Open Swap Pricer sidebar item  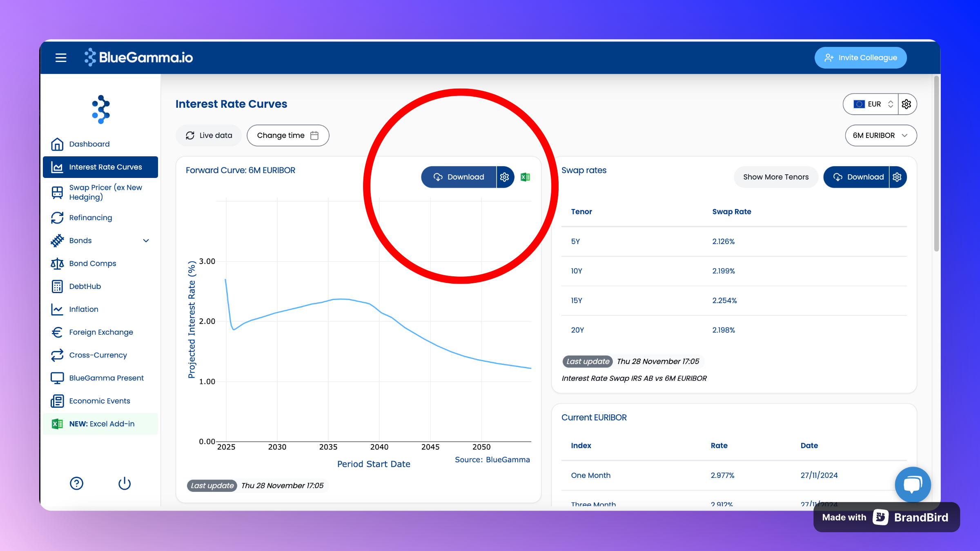(105, 192)
